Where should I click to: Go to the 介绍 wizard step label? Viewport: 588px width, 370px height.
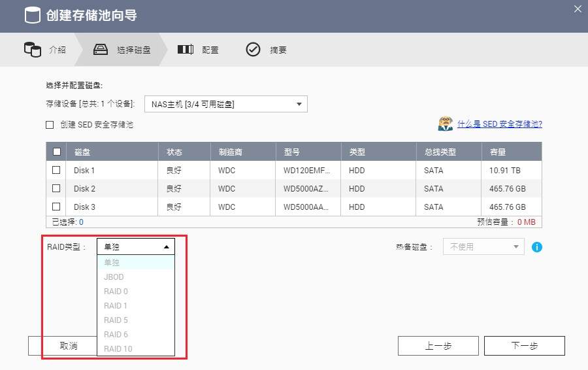tap(57, 50)
